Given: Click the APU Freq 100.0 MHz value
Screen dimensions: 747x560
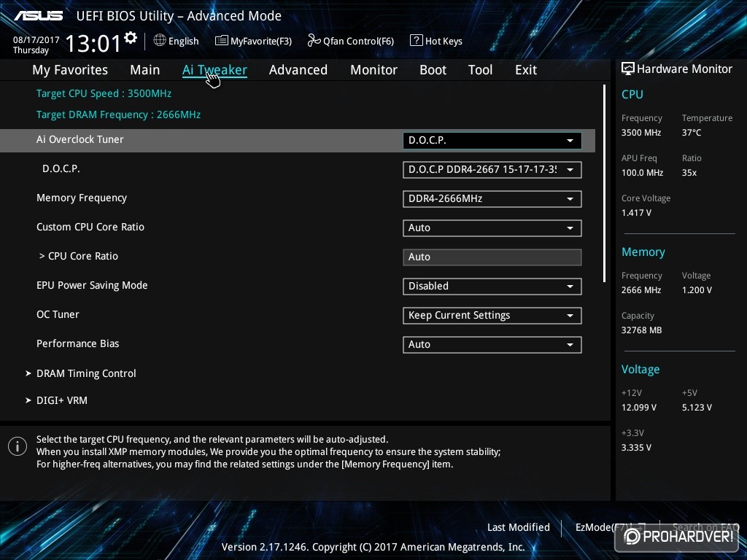Looking at the screenshot, I should coord(642,173).
